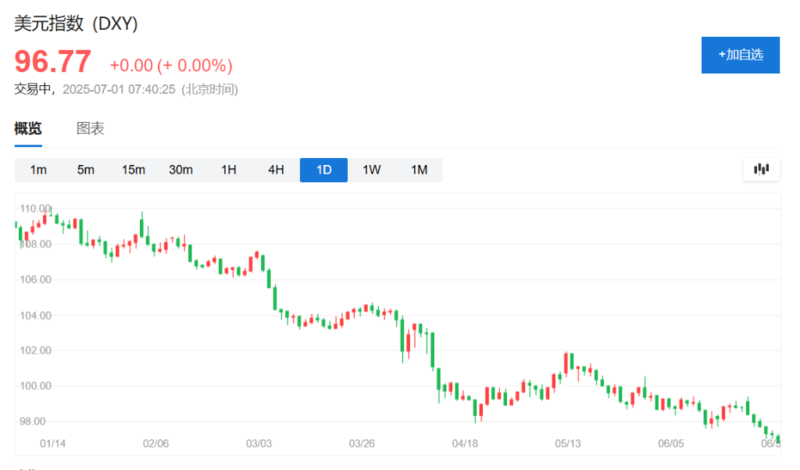
Task: Click the candlestick chart type icon
Action: [x=761, y=170]
